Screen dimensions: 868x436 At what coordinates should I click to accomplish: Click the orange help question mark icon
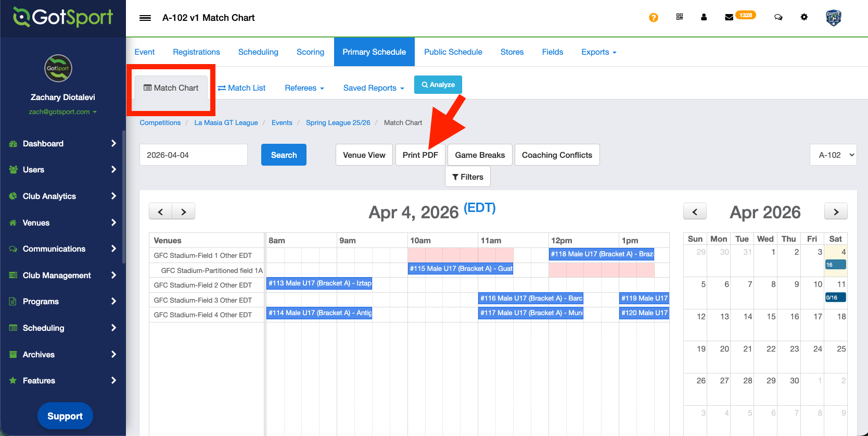tap(654, 18)
